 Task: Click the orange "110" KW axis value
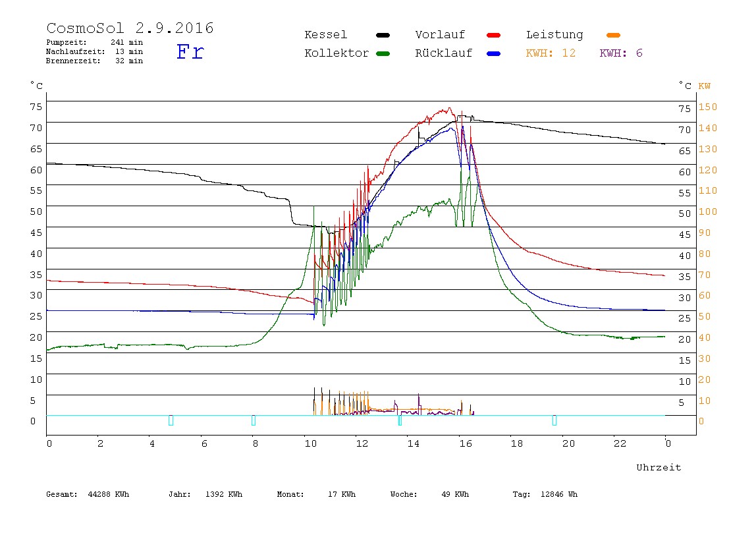tap(708, 190)
